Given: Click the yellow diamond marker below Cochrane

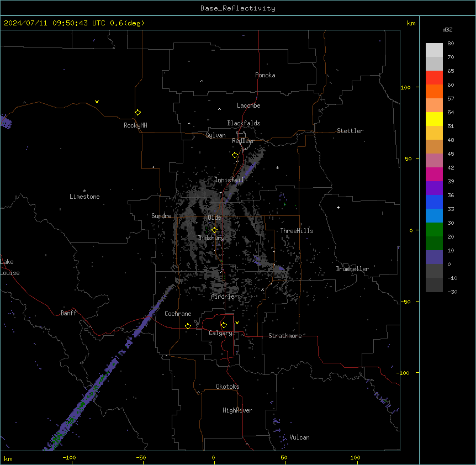Looking at the screenshot, I should [188, 326].
